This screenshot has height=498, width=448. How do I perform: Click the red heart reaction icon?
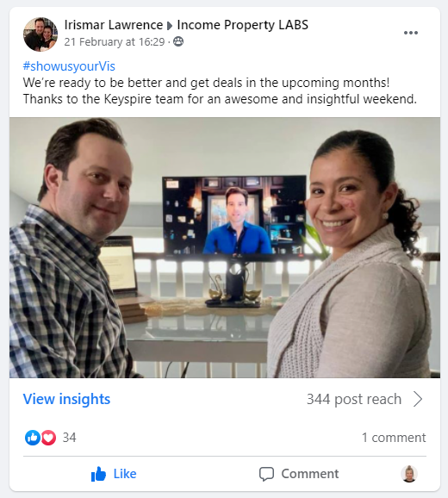pos(48,438)
